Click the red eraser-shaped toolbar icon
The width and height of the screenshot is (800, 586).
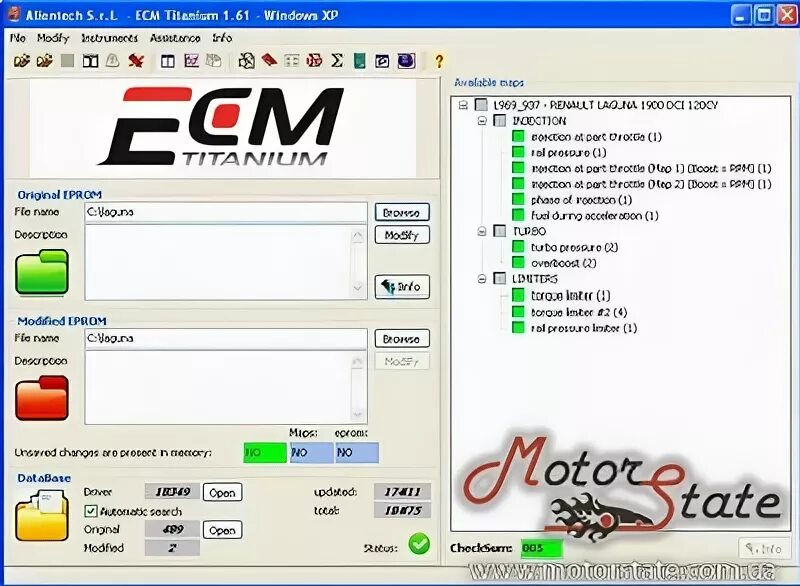[269, 61]
